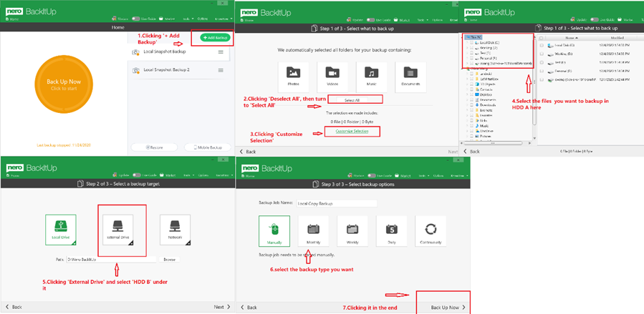The image size is (644, 314).
Task: Expand Local Disk (C:) tree node
Action: [x=467, y=43]
